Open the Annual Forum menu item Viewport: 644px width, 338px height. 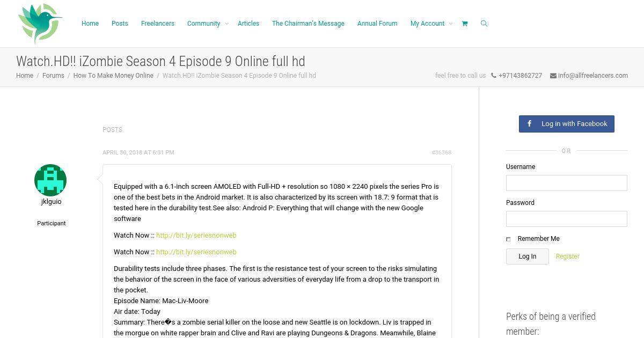coord(377,24)
